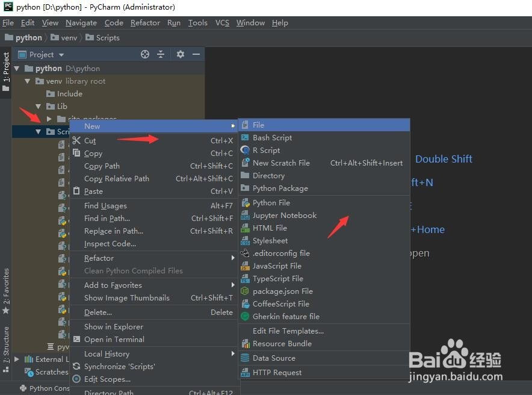The height and width of the screenshot is (395, 532).
Task: Open the VCS menu
Action: point(222,23)
